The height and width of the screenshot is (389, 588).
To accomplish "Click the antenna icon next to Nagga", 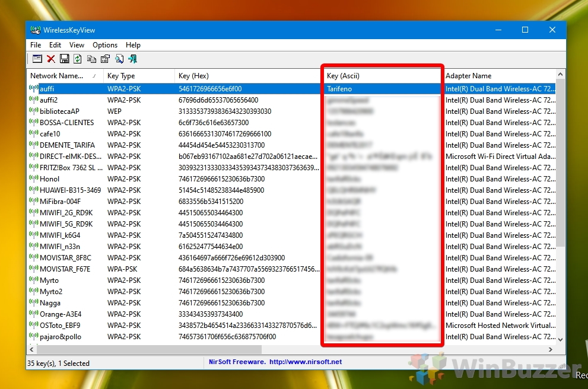I will click(34, 303).
